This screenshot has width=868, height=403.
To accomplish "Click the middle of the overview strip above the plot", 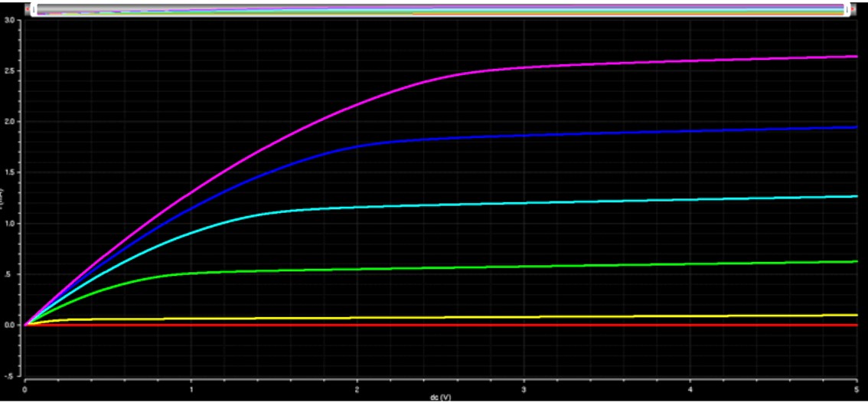I will 439,10.
